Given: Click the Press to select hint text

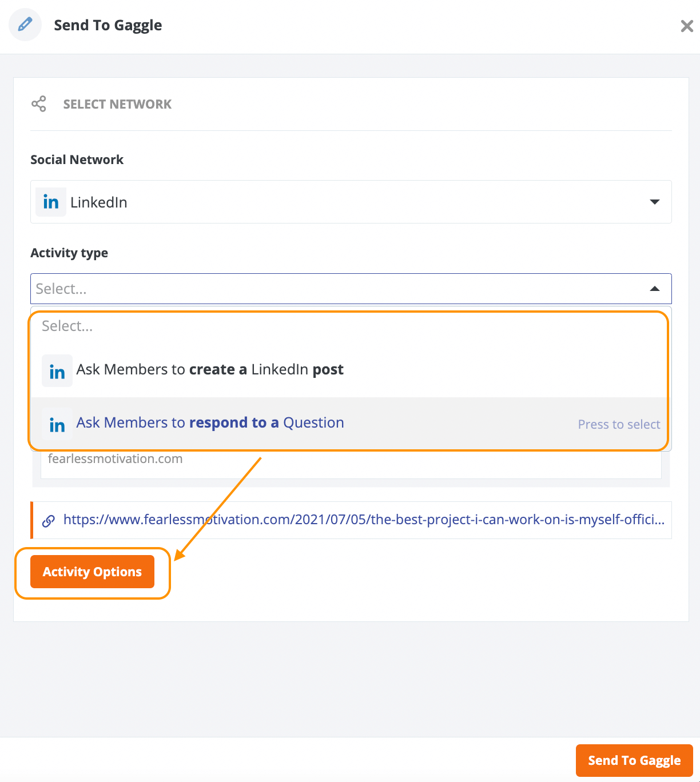Looking at the screenshot, I should coord(619,424).
